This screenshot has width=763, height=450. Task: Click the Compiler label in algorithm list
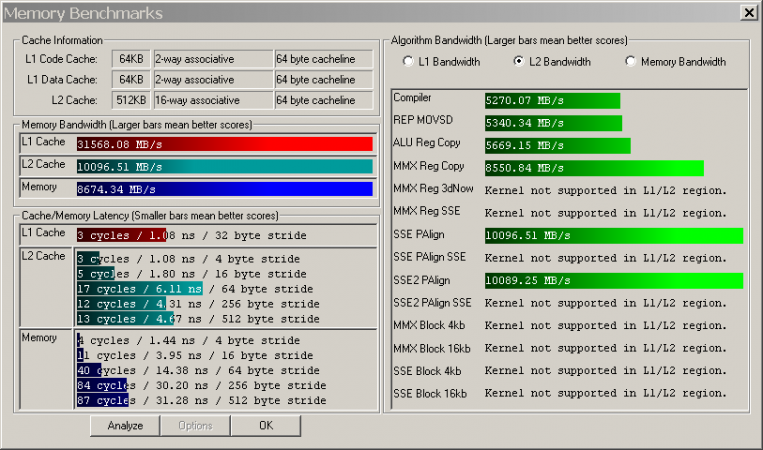click(x=412, y=97)
